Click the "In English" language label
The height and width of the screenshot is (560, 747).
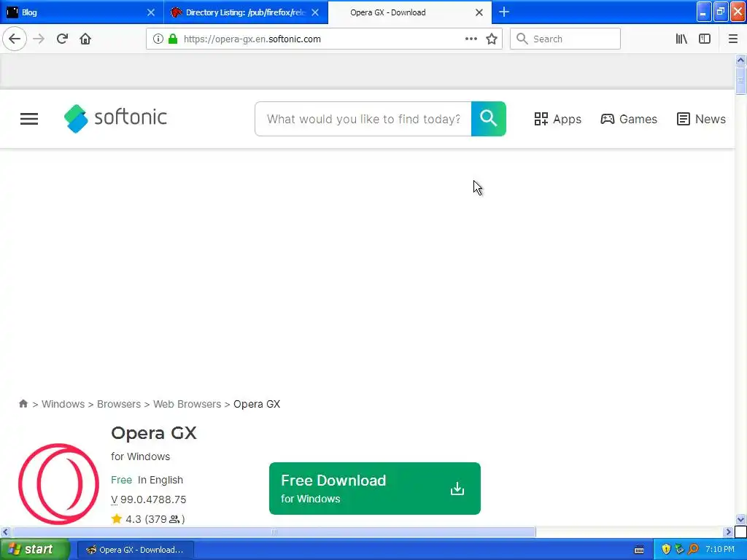pyautogui.click(x=160, y=480)
